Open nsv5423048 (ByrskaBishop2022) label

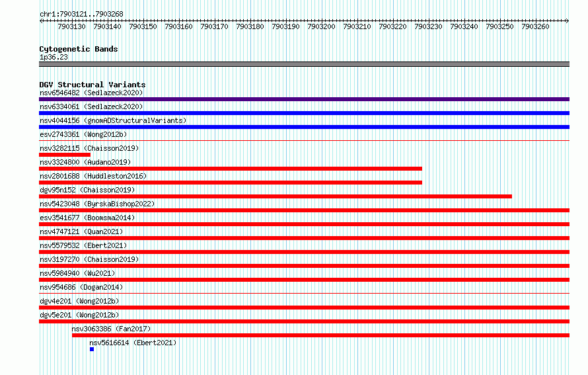click(x=97, y=204)
